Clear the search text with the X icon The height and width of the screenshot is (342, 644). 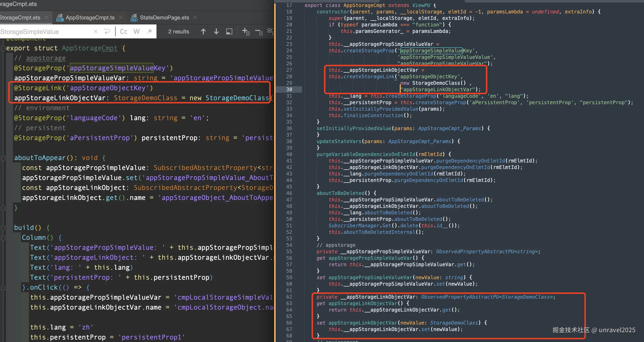click(x=95, y=31)
